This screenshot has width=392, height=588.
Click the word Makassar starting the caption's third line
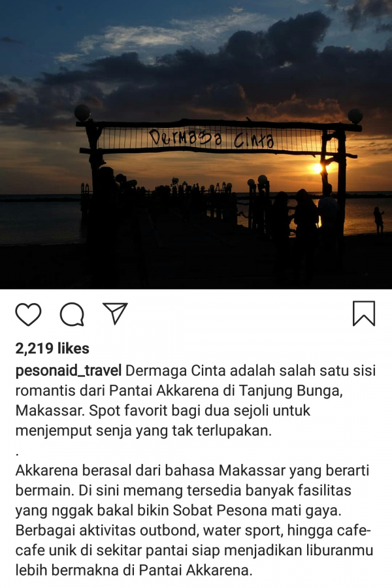click(50, 411)
